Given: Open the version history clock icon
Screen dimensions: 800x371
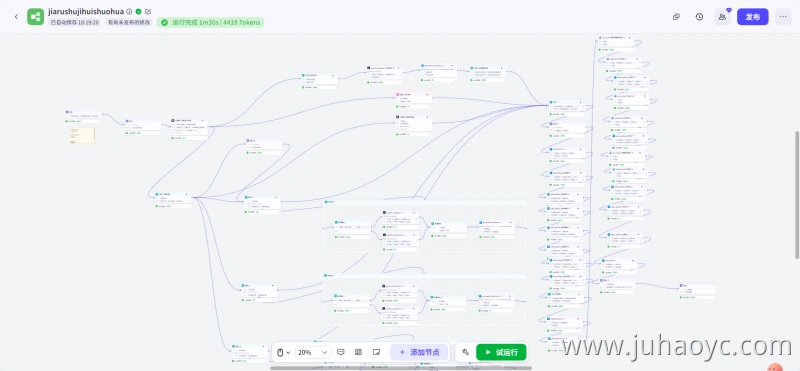Looking at the screenshot, I should pos(699,17).
